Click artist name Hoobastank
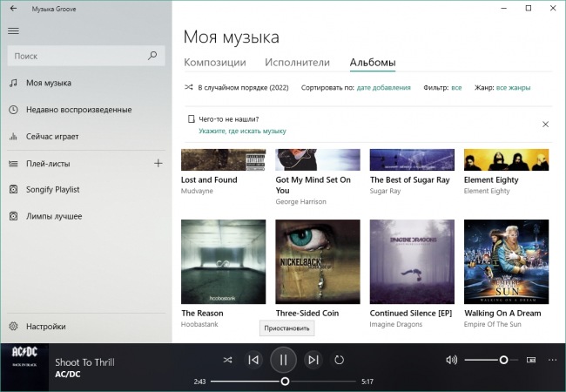The width and height of the screenshot is (566, 392). [199, 324]
